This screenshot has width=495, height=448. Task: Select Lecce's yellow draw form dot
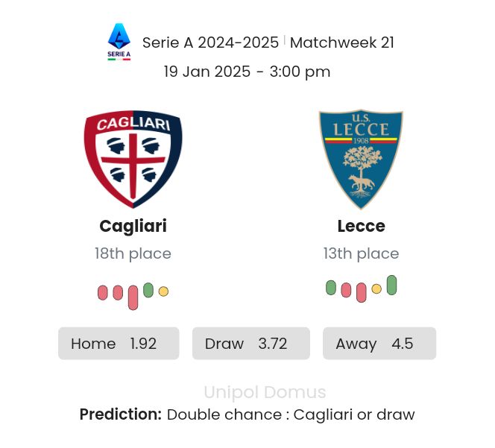pos(376,288)
